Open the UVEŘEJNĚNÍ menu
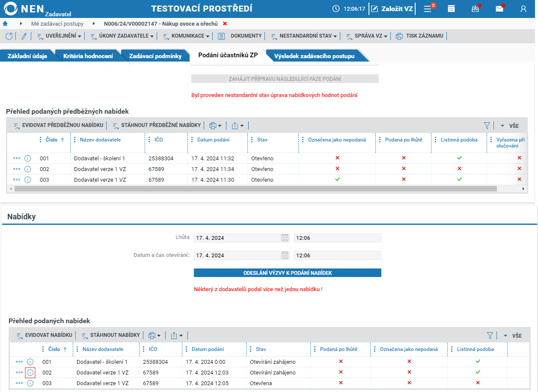Image resolution: width=538 pixels, height=392 pixels. point(59,36)
